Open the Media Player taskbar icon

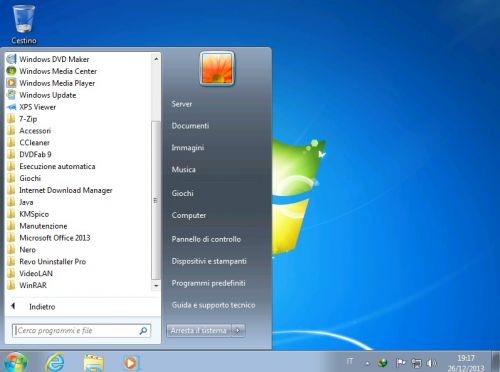coord(131,363)
